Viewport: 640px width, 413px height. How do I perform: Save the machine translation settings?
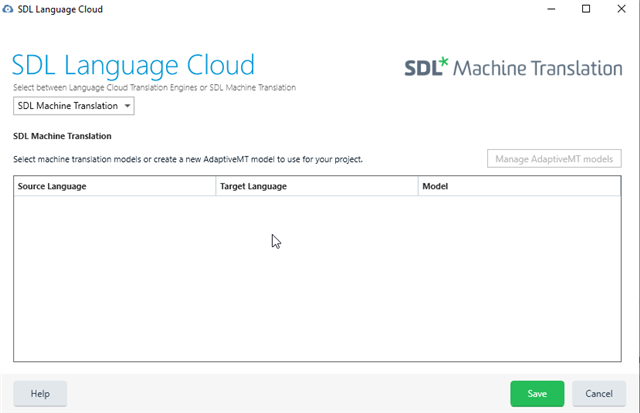[537, 394]
